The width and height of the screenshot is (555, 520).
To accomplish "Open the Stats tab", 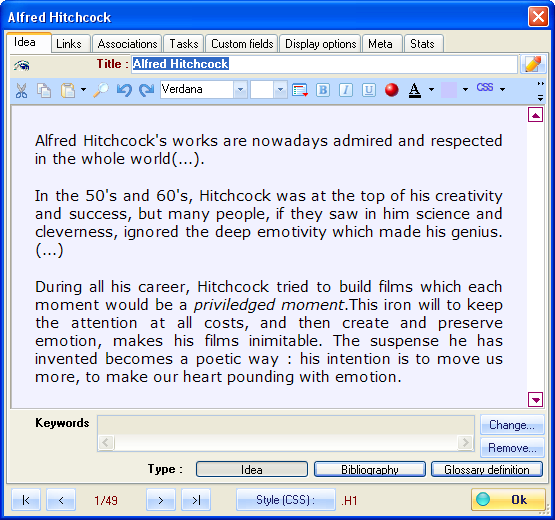I will (x=424, y=44).
